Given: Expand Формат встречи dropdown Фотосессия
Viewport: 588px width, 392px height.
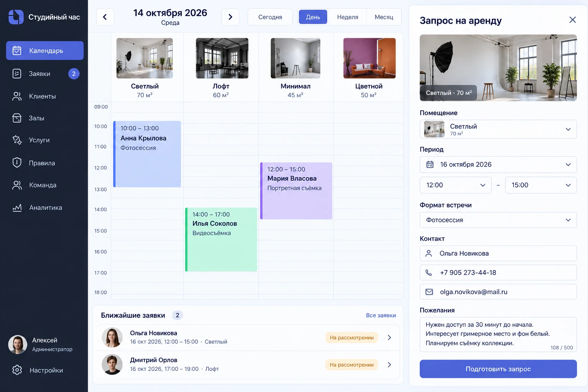Looking at the screenshot, I should [x=498, y=220].
